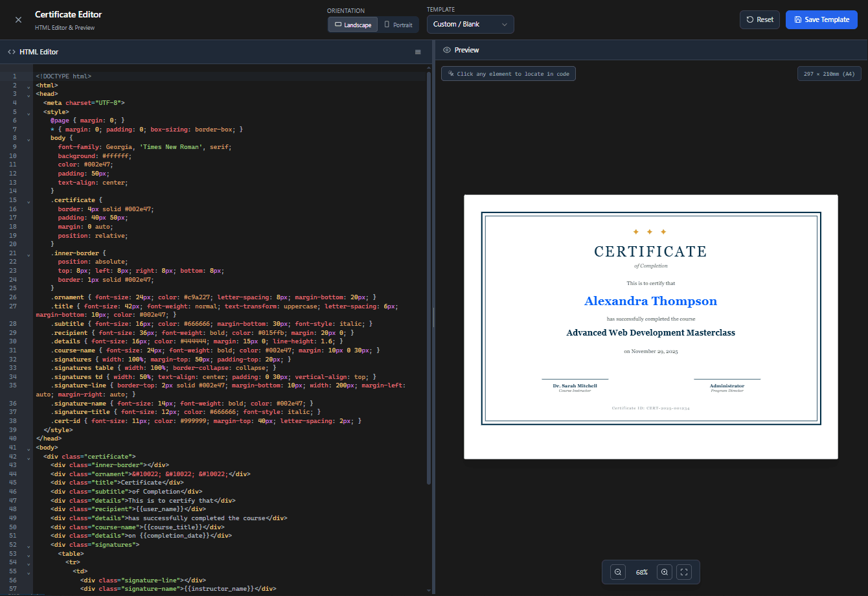Screen dimensions: 868x596
Task: Click the code brackets icon beside HTML Editor
Action: (x=12, y=52)
